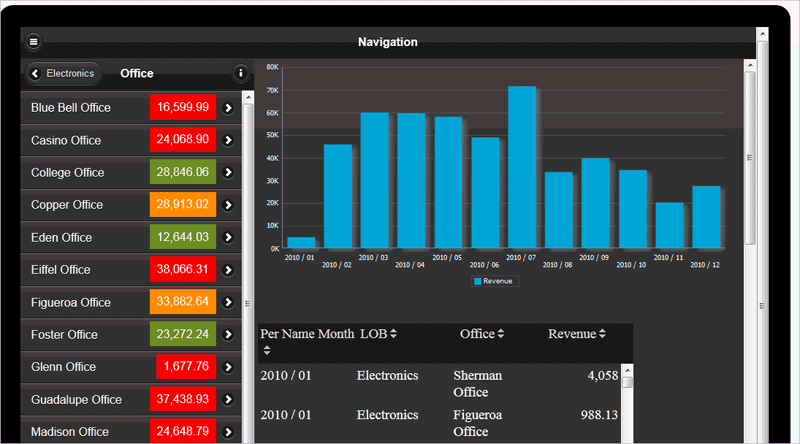Open Blue Bell Office arrow
Image resolution: width=800 pixels, height=444 pixels.
(x=228, y=107)
